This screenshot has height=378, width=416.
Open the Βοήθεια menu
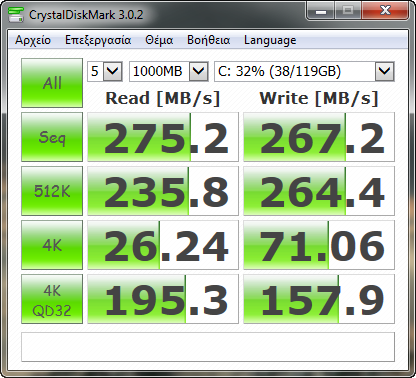(x=209, y=40)
